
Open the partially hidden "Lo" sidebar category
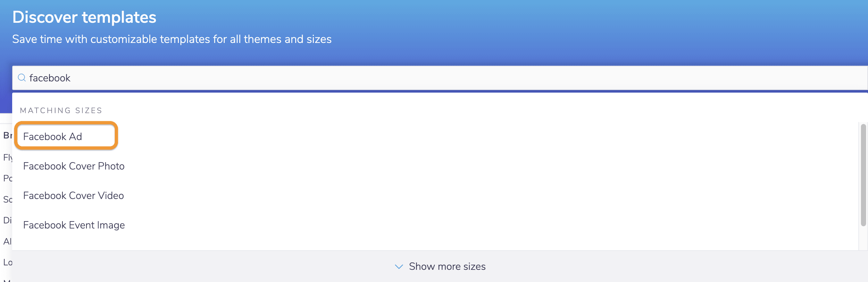pyautogui.click(x=7, y=262)
